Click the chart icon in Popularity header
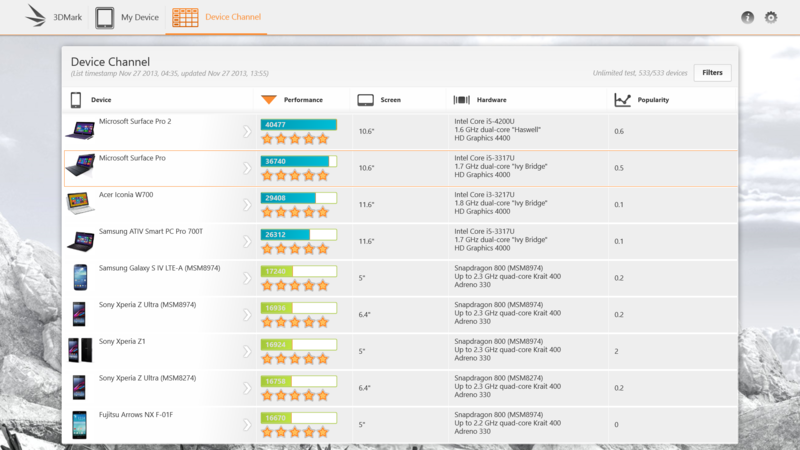The height and width of the screenshot is (450, 800). [622, 100]
